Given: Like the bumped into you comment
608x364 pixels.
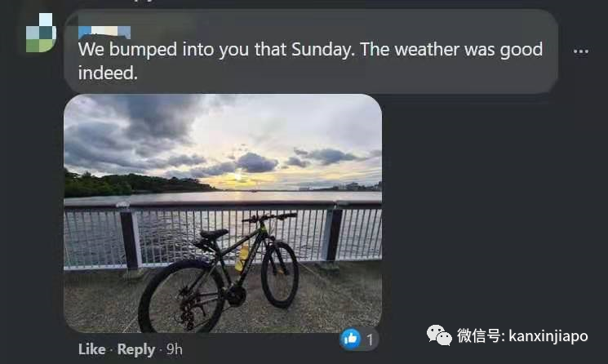Looking at the screenshot, I should click(x=92, y=349).
